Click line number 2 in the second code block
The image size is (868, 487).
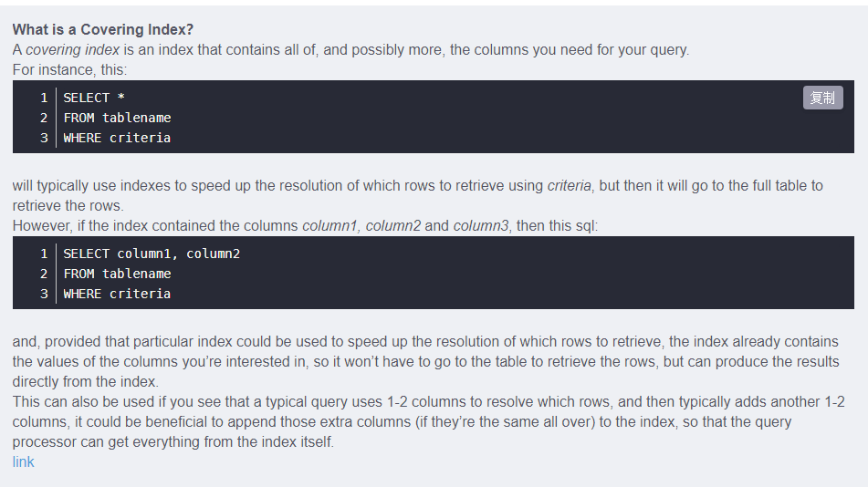click(44, 274)
